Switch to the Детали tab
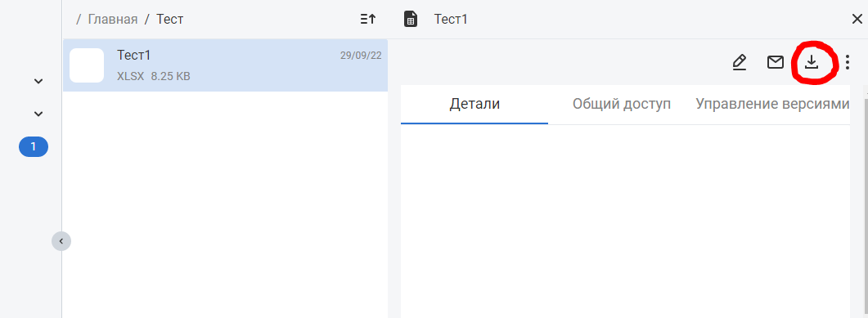The width and height of the screenshot is (868, 318). click(x=474, y=104)
